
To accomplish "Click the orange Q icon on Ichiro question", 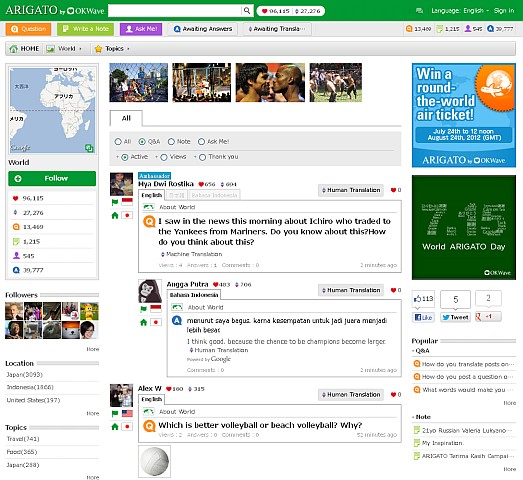I will pos(149,221).
